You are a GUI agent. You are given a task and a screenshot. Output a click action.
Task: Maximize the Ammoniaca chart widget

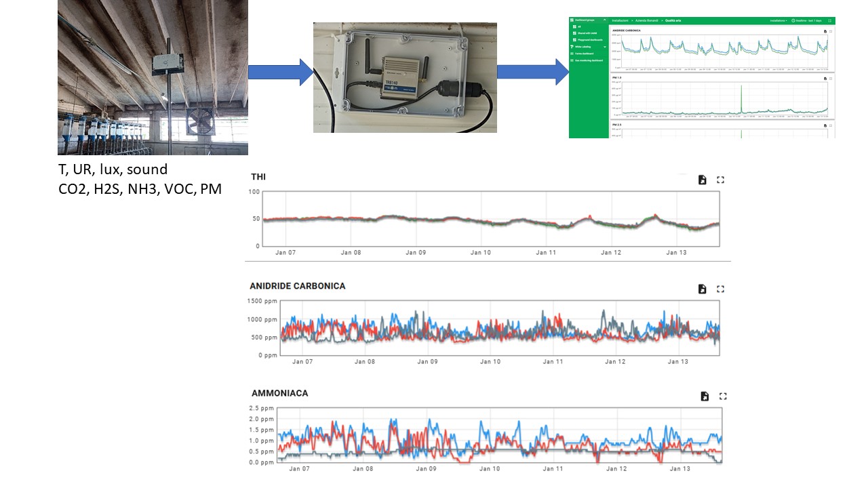tap(723, 396)
